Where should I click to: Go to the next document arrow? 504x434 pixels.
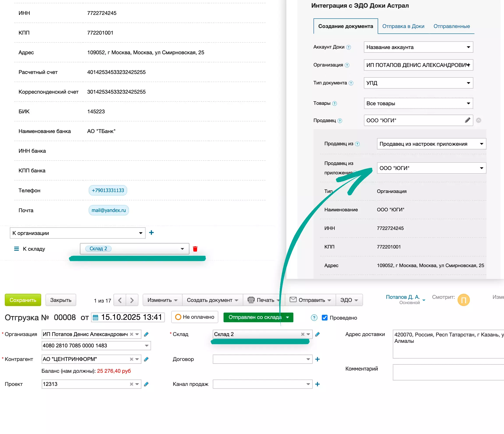pos(132,300)
